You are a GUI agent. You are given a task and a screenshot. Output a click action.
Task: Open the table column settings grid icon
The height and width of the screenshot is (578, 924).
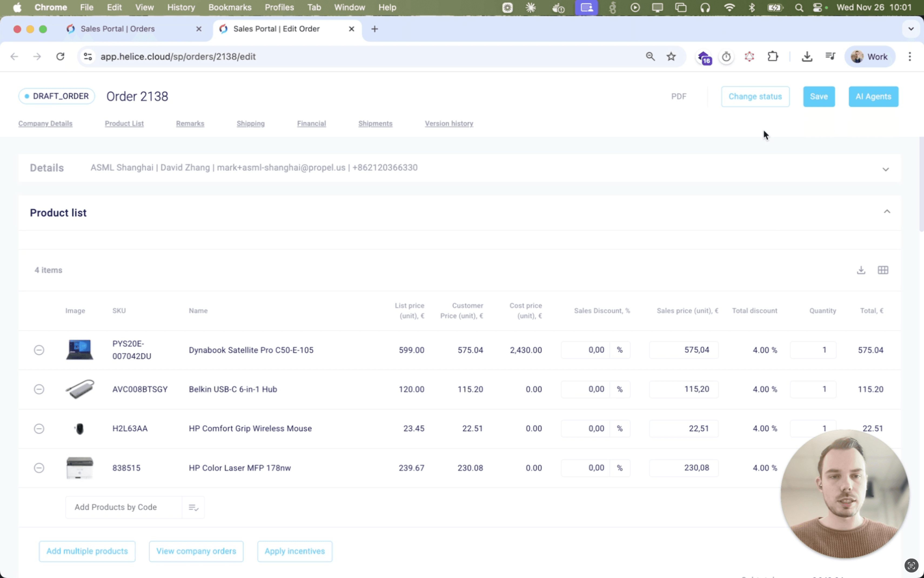click(x=883, y=270)
